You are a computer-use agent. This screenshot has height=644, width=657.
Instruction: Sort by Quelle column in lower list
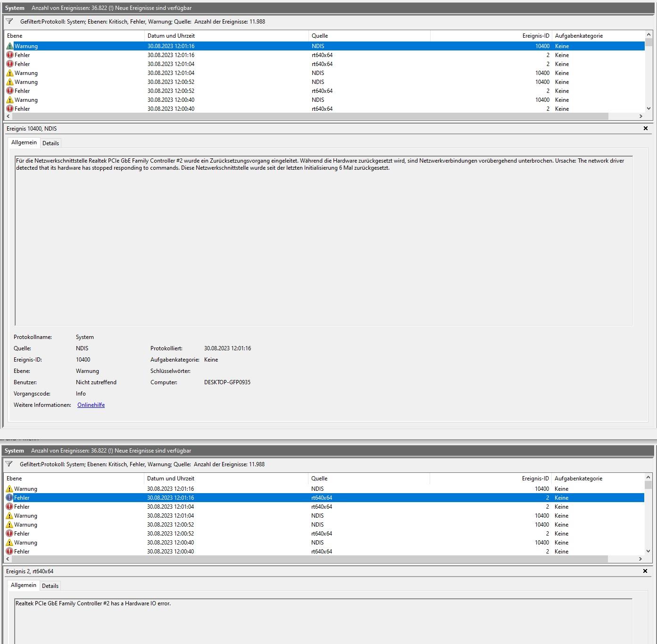369,479
